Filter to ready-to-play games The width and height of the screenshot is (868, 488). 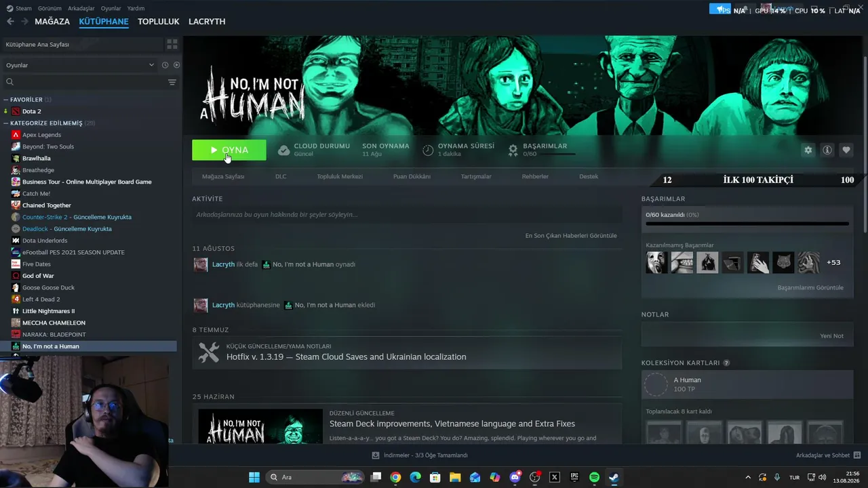176,65
